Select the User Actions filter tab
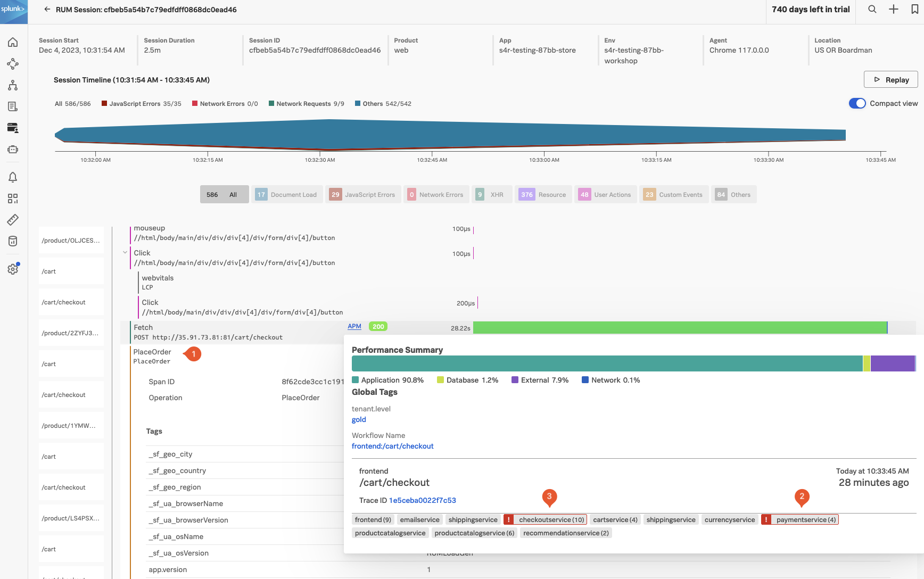924x579 pixels. [606, 194]
